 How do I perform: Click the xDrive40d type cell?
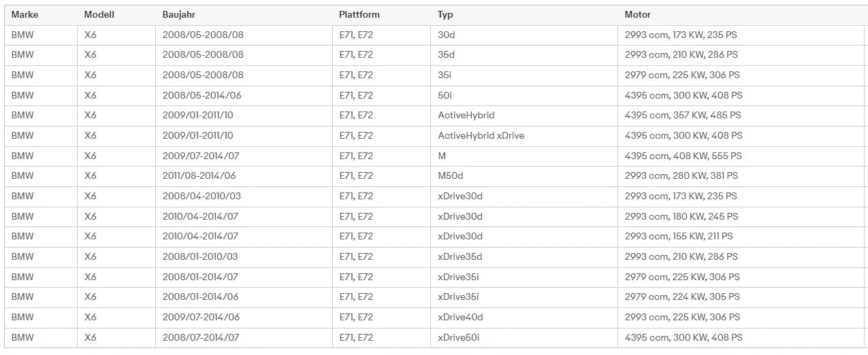pos(524,317)
